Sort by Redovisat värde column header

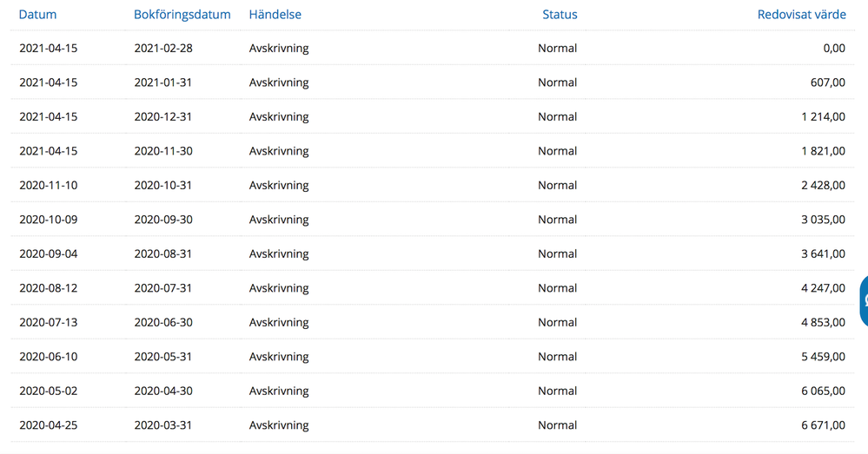coord(801,15)
